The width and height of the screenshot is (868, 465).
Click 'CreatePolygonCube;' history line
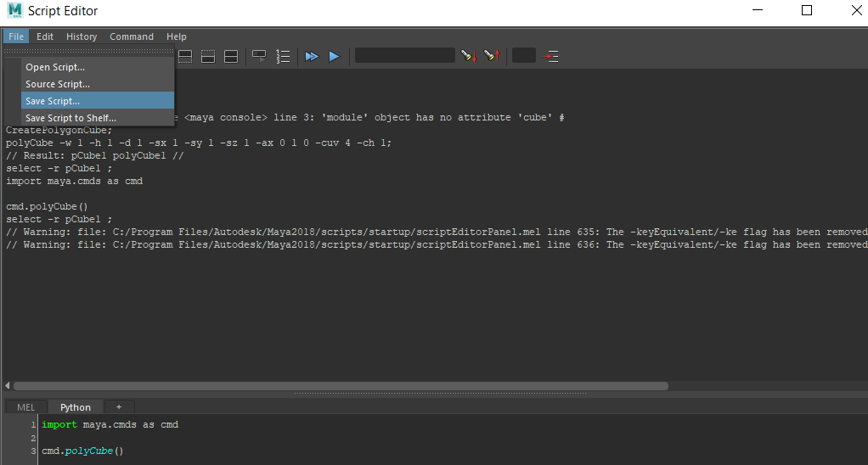pos(59,131)
